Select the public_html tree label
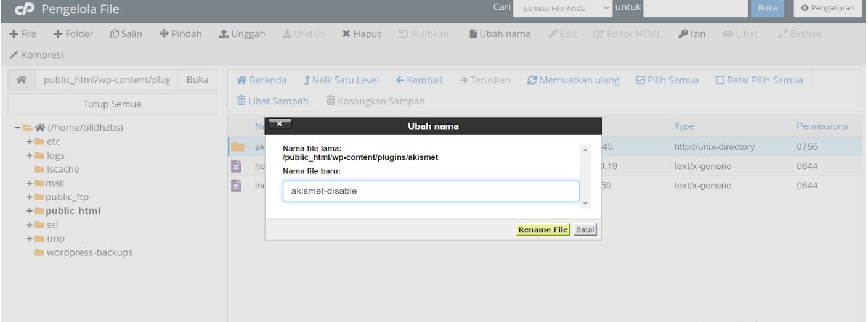The image size is (868, 322). pos(73,211)
